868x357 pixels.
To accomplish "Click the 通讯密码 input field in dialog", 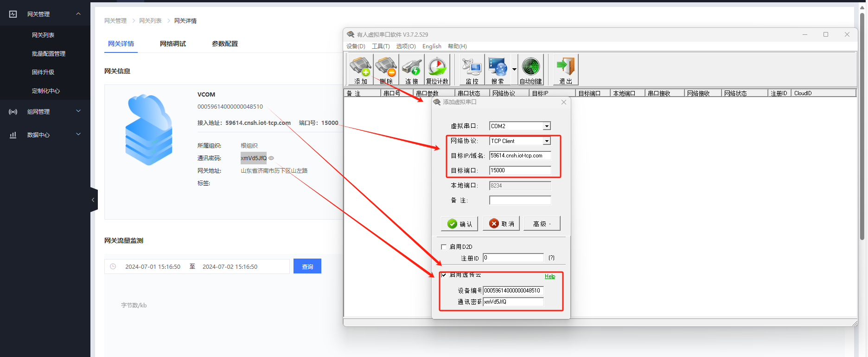I will pos(513,302).
